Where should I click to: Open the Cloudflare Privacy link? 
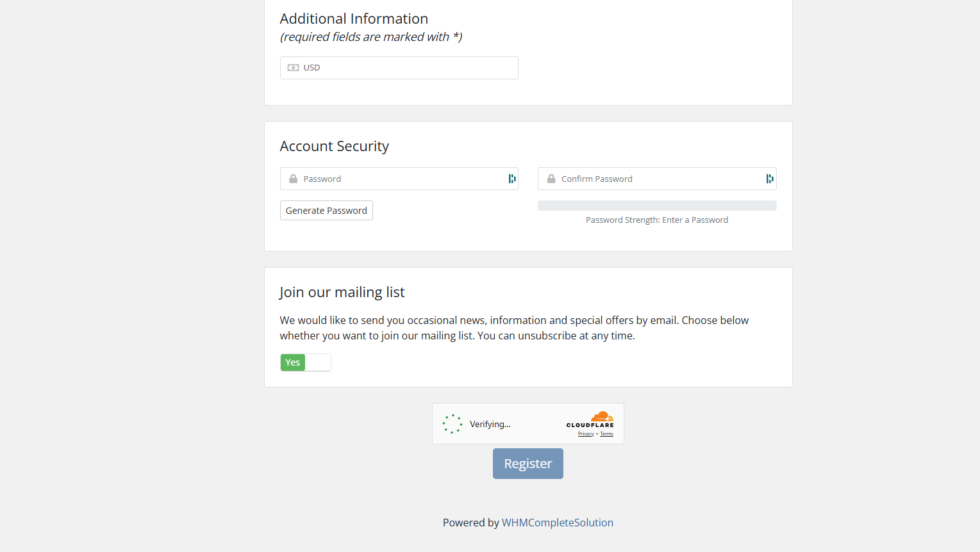586,434
